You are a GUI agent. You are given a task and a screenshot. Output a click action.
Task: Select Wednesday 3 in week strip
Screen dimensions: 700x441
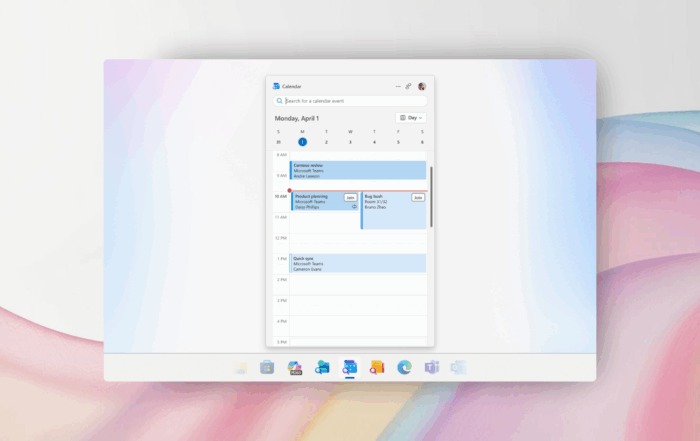[350, 142]
